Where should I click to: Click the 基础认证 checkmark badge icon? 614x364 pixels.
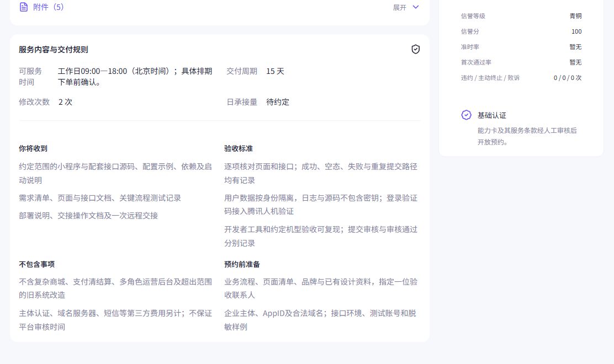click(466, 115)
